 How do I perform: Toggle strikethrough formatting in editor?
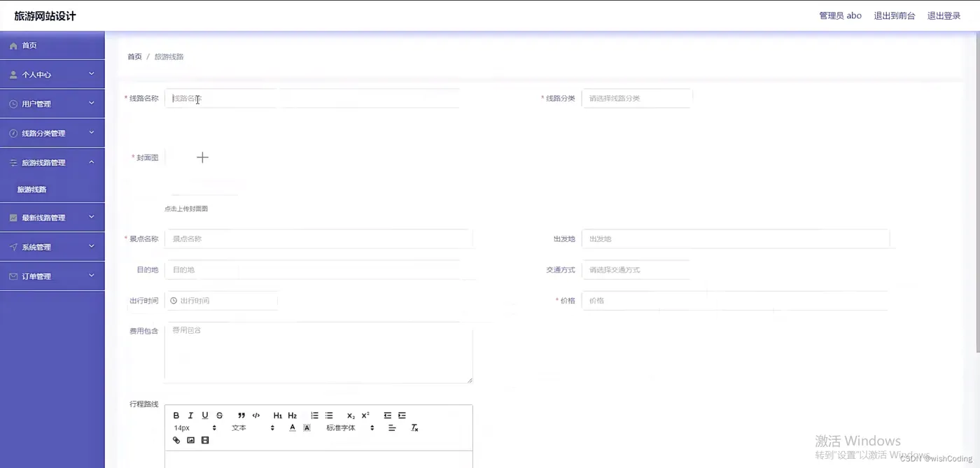click(x=220, y=416)
